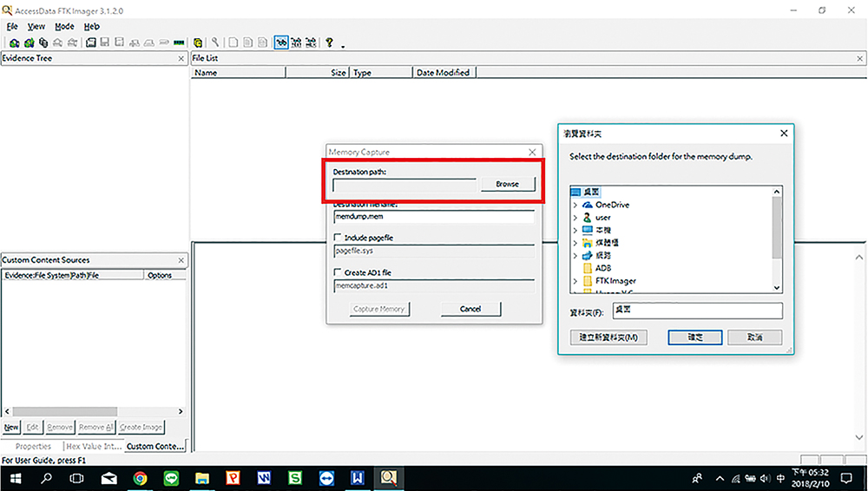868x491 pixels.
Task: Expand the 本機 (This PC) node
Action: point(575,230)
